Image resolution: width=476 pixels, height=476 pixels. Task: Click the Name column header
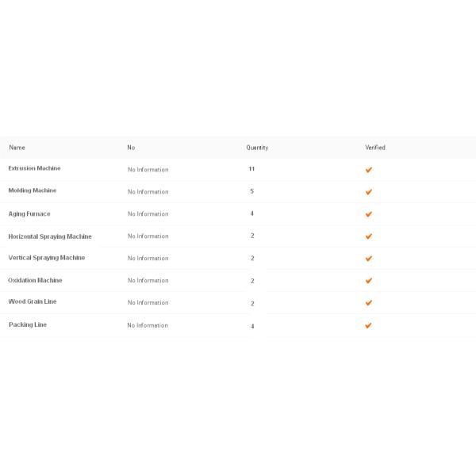(x=17, y=148)
